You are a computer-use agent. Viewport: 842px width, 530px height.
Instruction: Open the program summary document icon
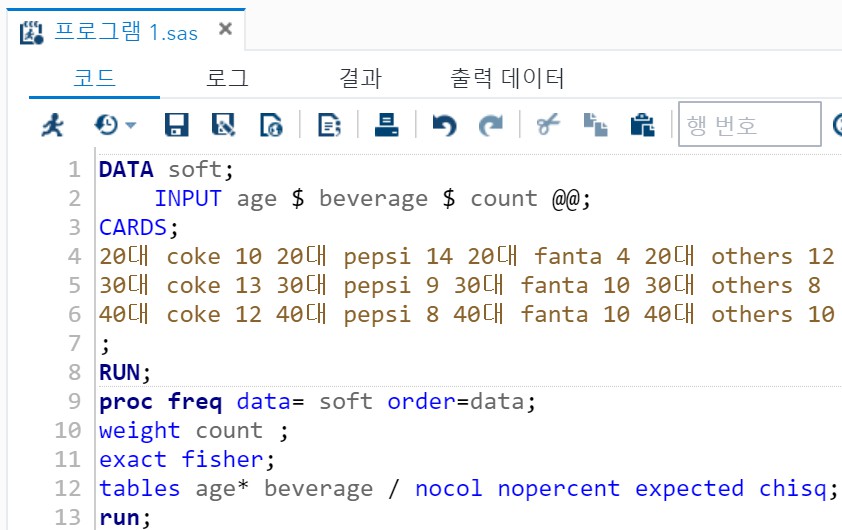(329, 125)
